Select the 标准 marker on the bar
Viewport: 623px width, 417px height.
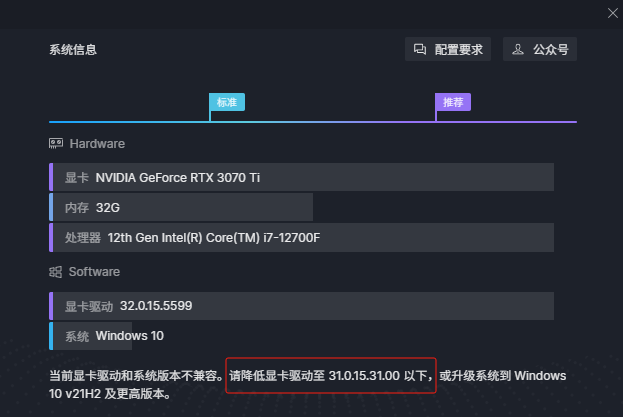(x=227, y=102)
